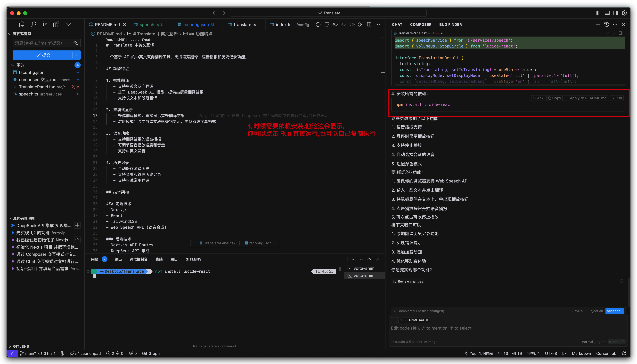Start a new chat with the plus icon
Viewport: 637px width, 364px height.
(x=598, y=24)
